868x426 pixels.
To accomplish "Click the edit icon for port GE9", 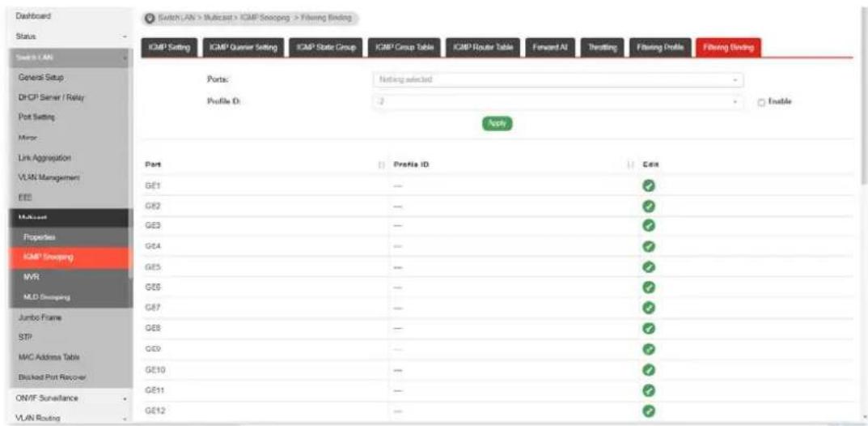I will click(648, 349).
